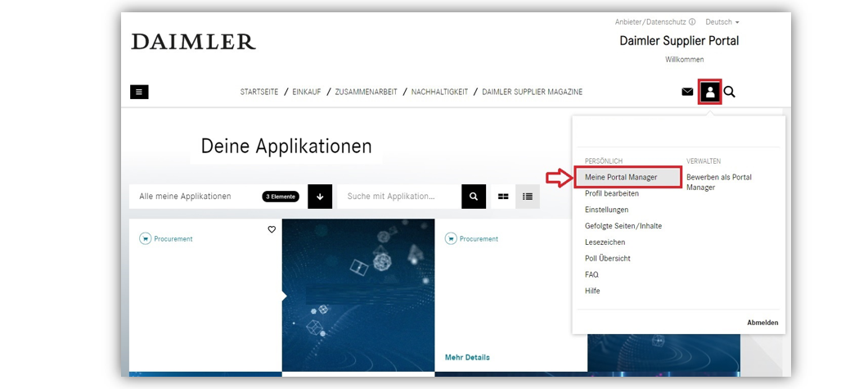Open Gefolgte Seiten/Inhalte
868x389 pixels.
click(623, 225)
